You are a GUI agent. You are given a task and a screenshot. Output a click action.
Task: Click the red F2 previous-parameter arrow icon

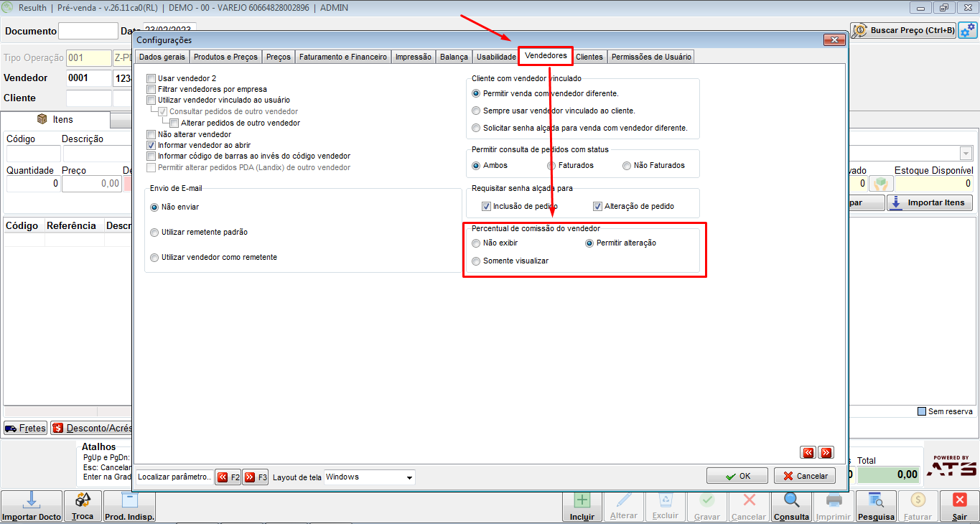tap(222, 477)
